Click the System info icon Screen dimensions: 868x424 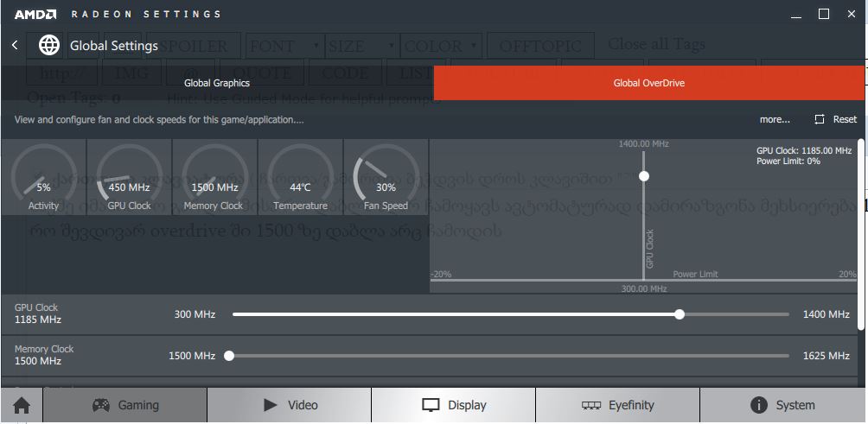tap(759, 405)
